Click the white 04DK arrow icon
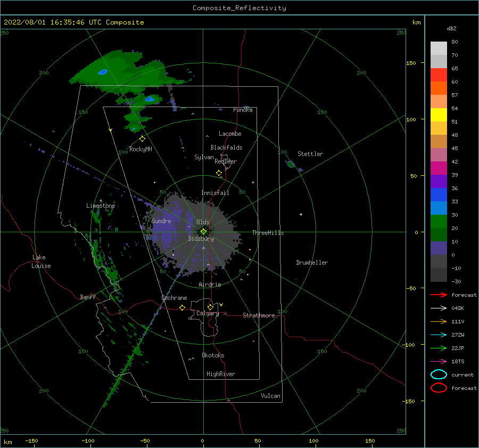Image resolution: width=479 pixels, height=448 pixels. tap(439, 308)
